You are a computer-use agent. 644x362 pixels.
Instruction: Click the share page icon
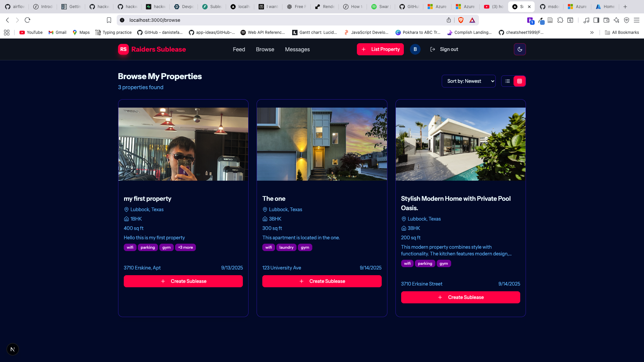tap(449, 20)
